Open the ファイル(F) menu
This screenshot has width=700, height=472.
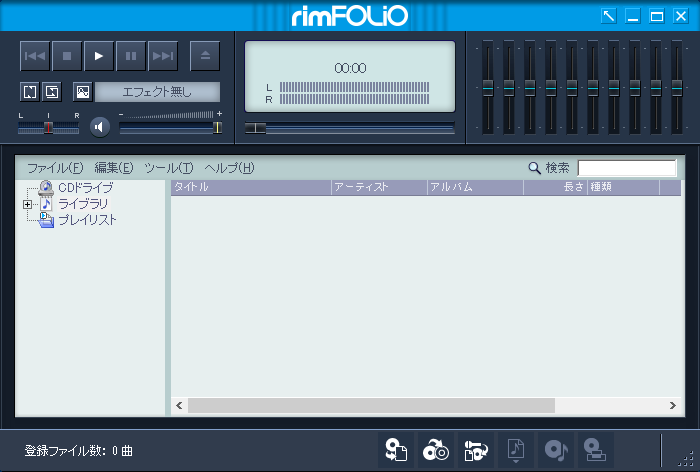55,168
